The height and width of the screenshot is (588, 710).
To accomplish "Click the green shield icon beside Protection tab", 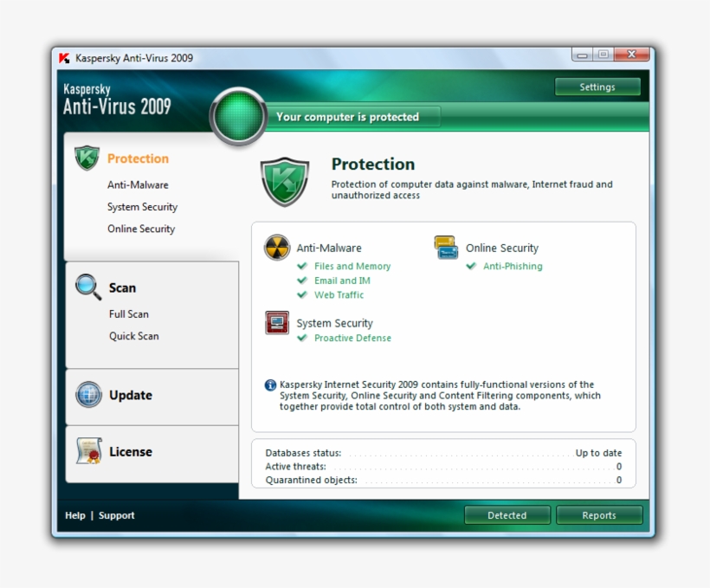I will coord(87,158).
